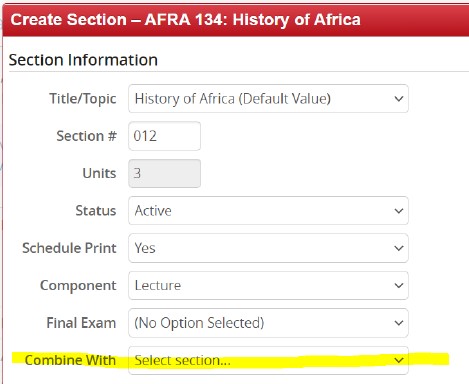Open the Combine With 'Select section...' dropdown

pos(268,360)
